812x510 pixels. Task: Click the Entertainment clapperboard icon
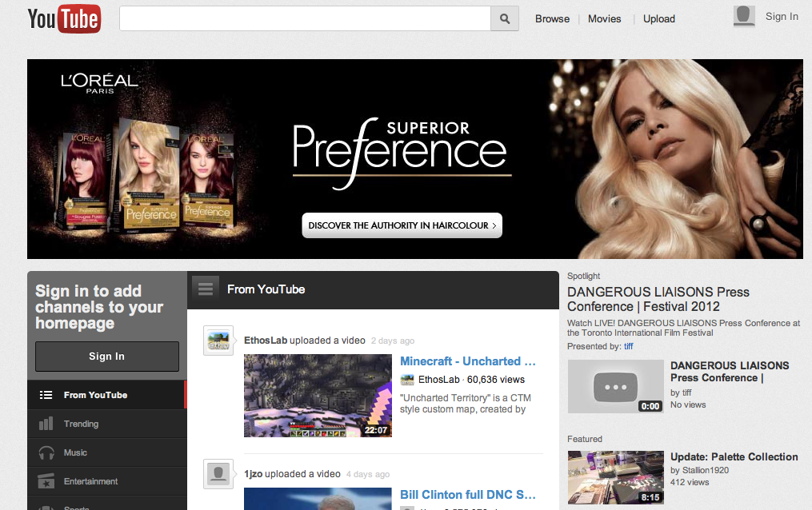(x=46, y=481)
